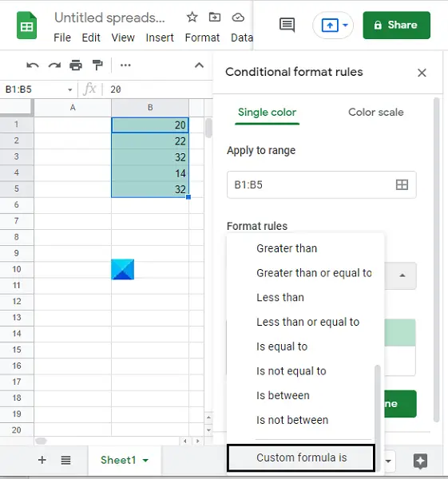Image resolution: width=448 pixels, height=479 pixels.
Task: Click the green Share button
Action: 396,25
